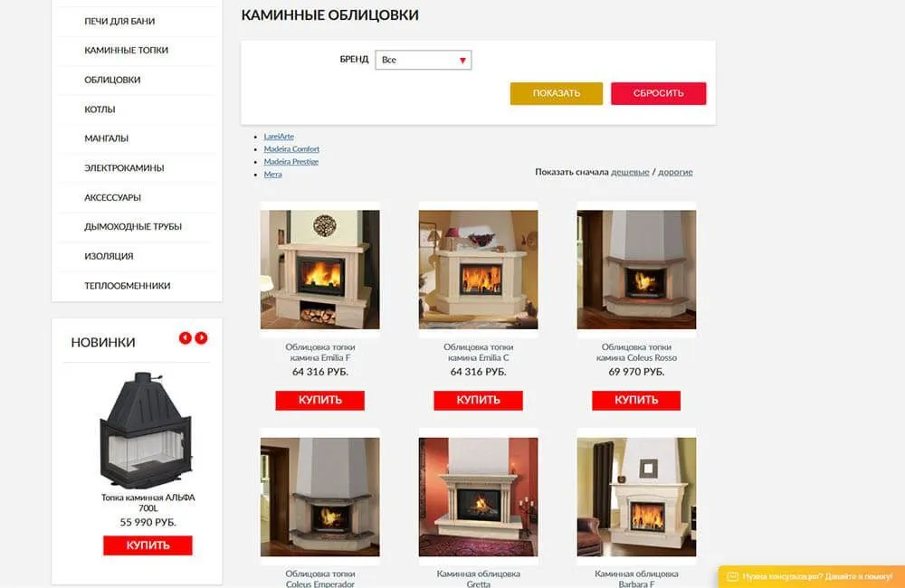Click the Сбросить reset button
The width and height of the screenshot is (905, 588).
(x=659, y=93)
